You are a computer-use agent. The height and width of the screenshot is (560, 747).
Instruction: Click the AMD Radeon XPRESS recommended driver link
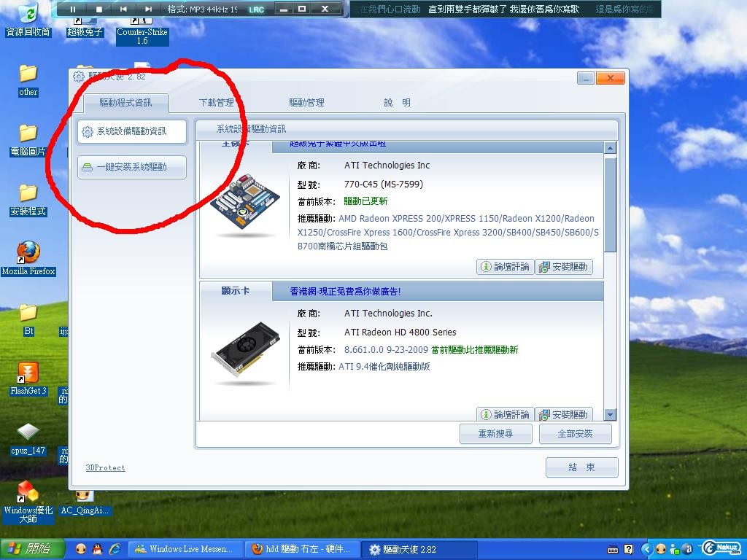tap(448, 233)
